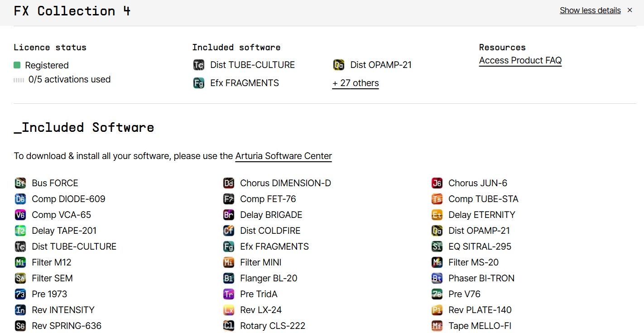
Task: Click the Dist TUBE-CULTURE icon under Included software
Action: coord(199,65)
